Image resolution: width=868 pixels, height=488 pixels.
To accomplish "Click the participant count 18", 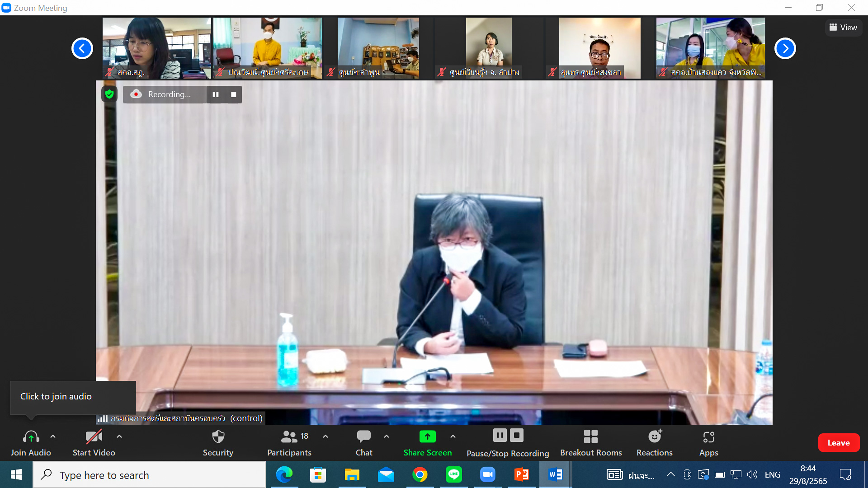I will tap(304, 436).
